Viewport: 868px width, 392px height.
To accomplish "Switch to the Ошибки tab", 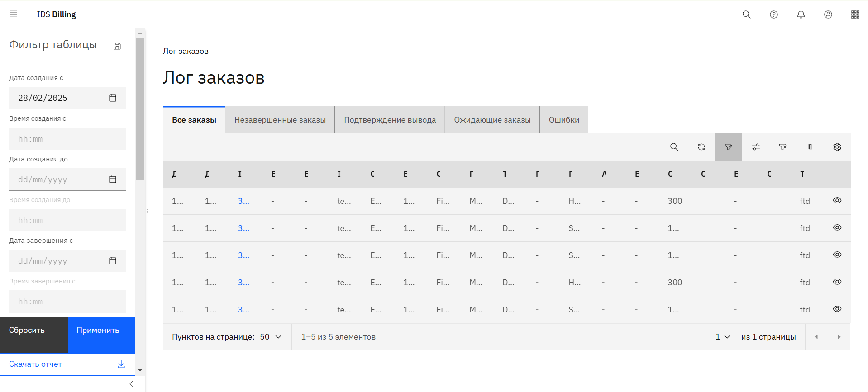I will click(564, 120).
